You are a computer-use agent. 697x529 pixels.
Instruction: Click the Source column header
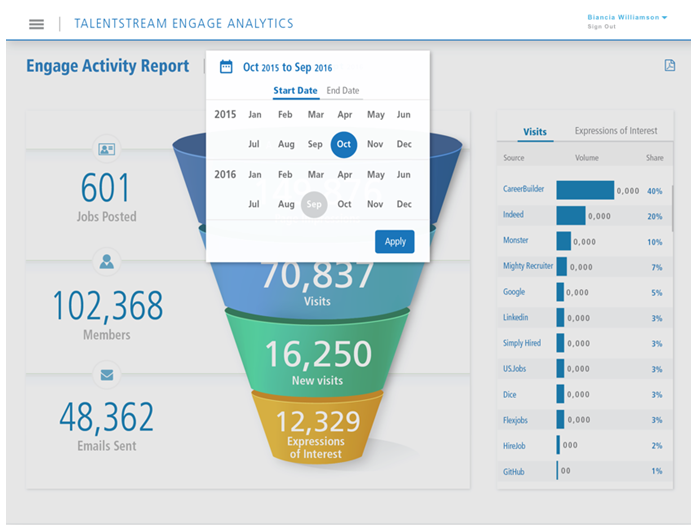click(x=513, y=158)
